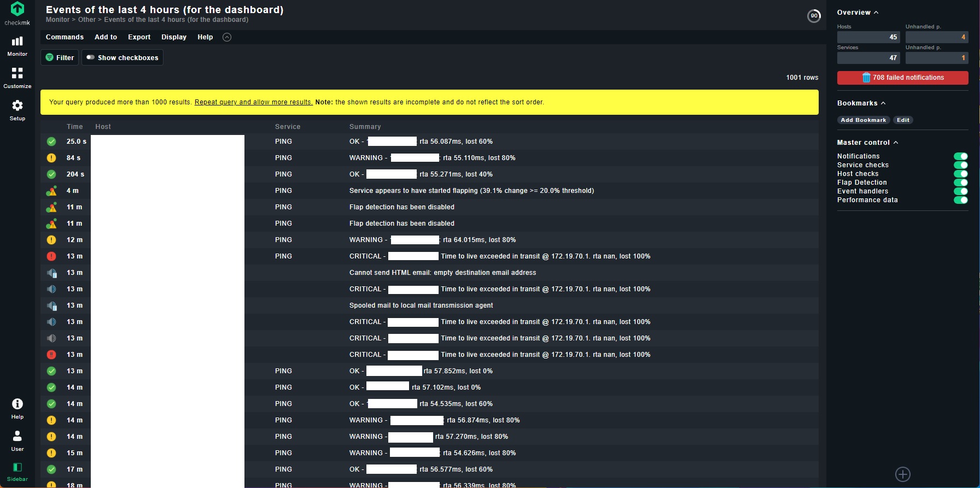Disable the Notifications master switch
The width and height of the screenshot is (980, 488).
pyautogui.click(x=960, y=156)
